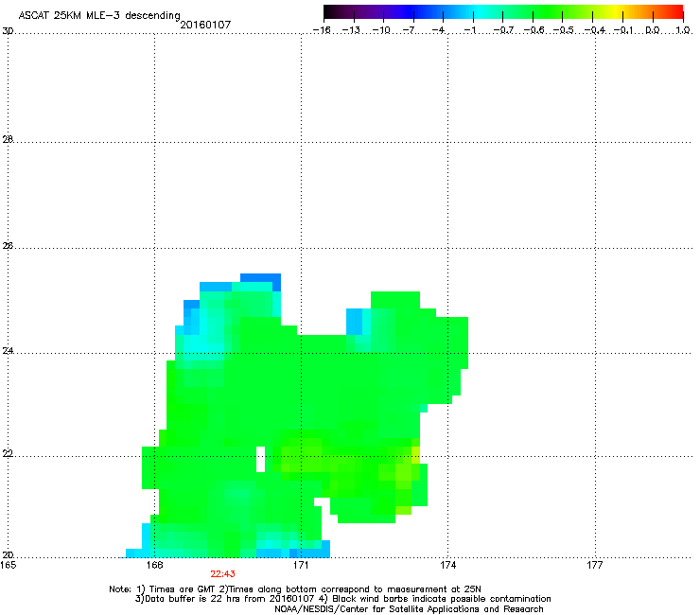
Task: Click the color scale label '-0.1'
Action: tap(623, 30)
